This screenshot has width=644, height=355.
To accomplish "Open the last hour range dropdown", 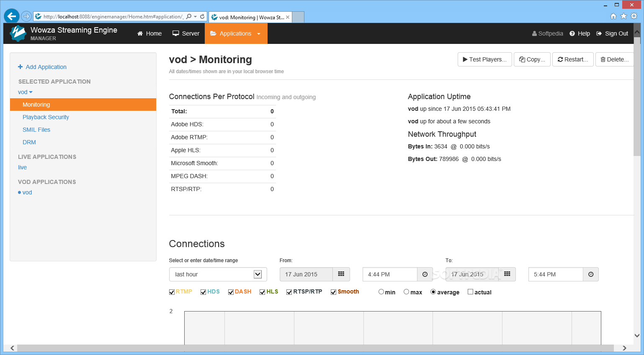I will [218, 274].
